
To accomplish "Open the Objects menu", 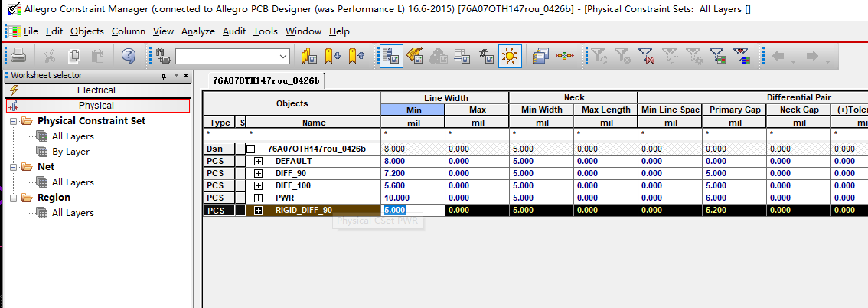I will (x=87, y=31).
